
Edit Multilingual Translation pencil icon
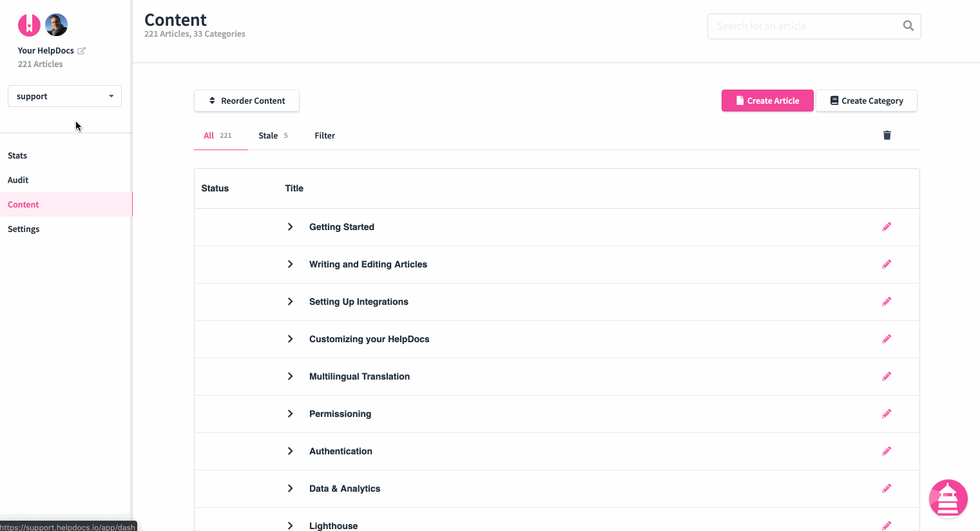(x=887, y=376)
